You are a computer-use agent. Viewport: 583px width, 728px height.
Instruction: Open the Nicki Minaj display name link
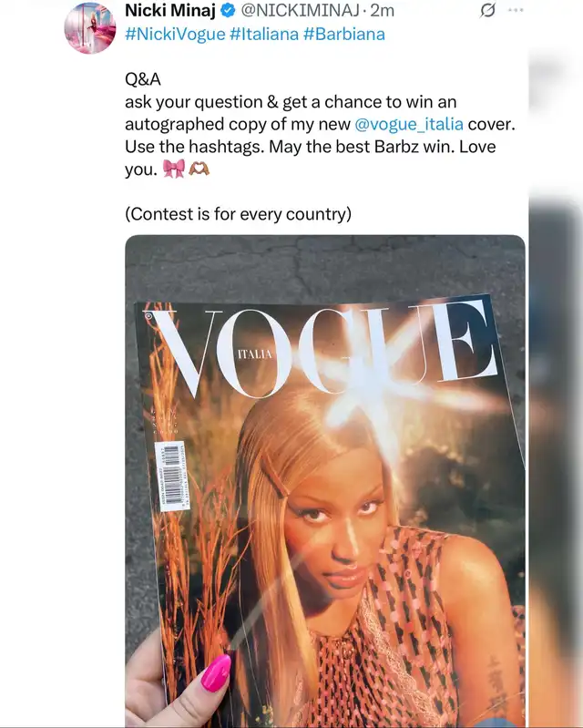pos(169,10)
